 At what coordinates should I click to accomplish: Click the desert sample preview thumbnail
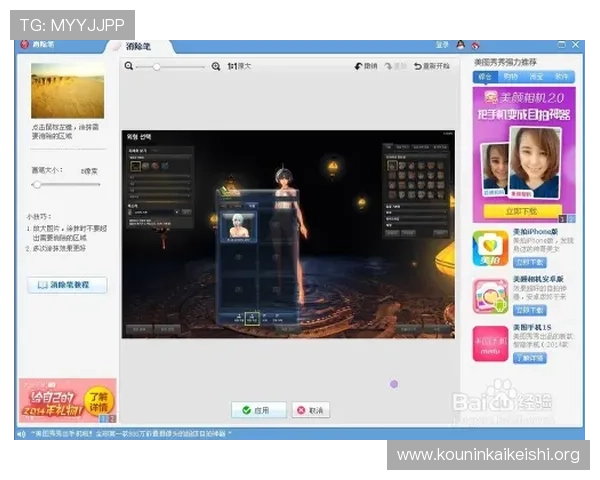point(66,92)
